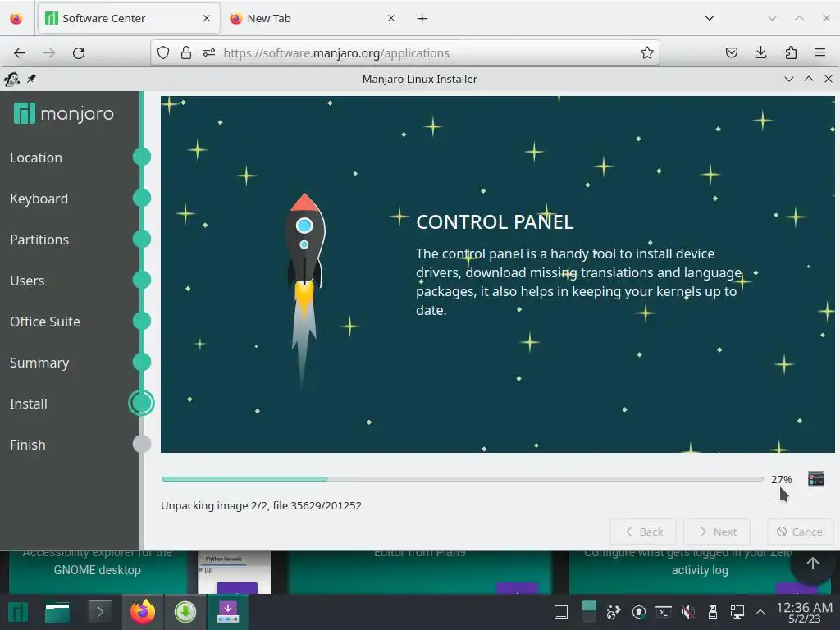840x630 pixels.
Task: Select the Keyboard step in sidebar
Action: point(39,199)
